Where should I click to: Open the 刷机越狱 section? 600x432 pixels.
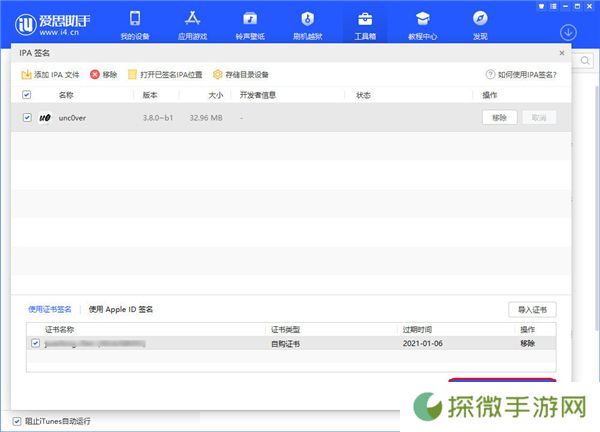[x=307, y=25]
